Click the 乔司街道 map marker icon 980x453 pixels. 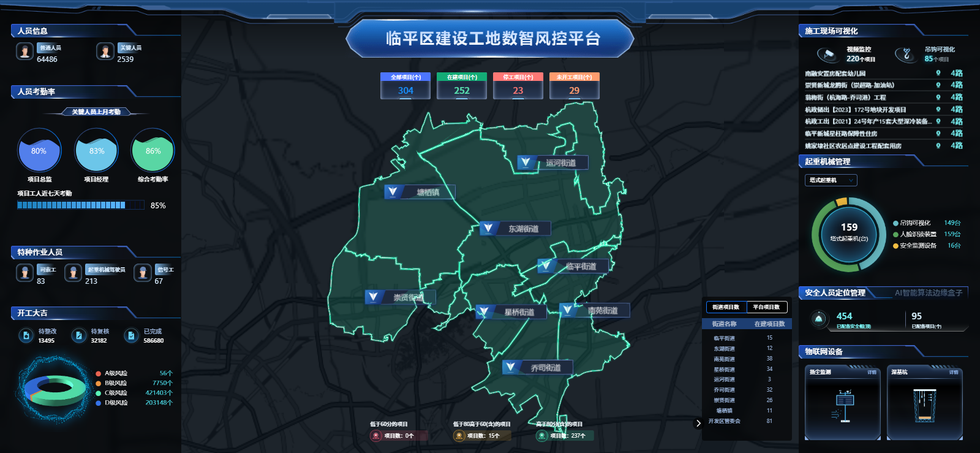510,367
